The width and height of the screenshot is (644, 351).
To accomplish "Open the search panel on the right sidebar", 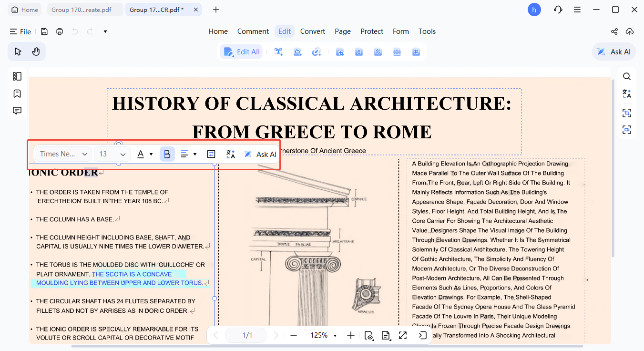I will [626, 76].
